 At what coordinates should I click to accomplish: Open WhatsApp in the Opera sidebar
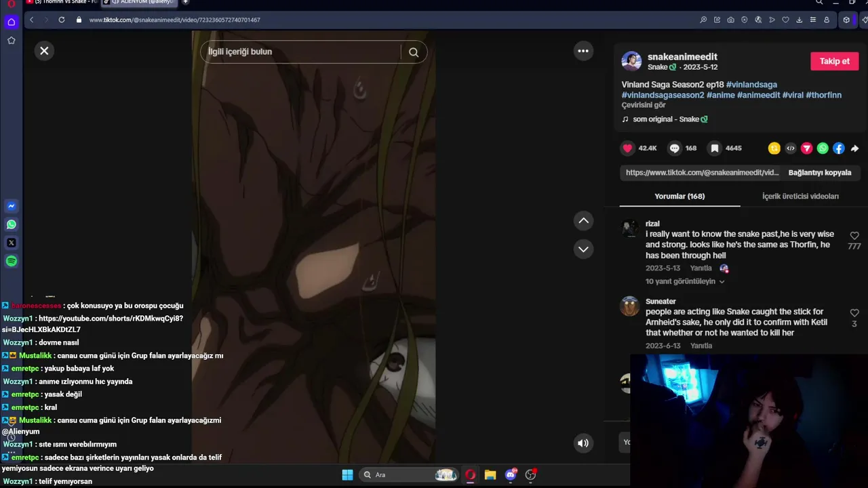coord(12,224)
